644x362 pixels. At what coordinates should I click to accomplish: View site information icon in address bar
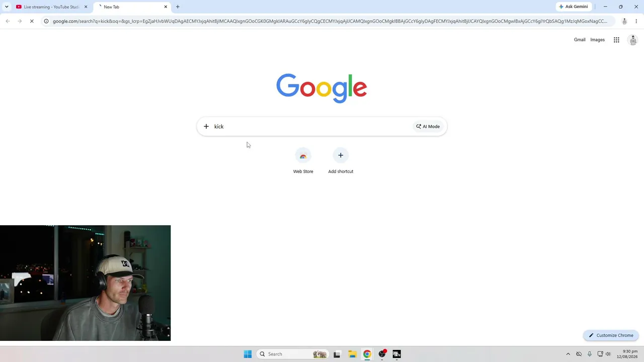[x=46, y=21]
